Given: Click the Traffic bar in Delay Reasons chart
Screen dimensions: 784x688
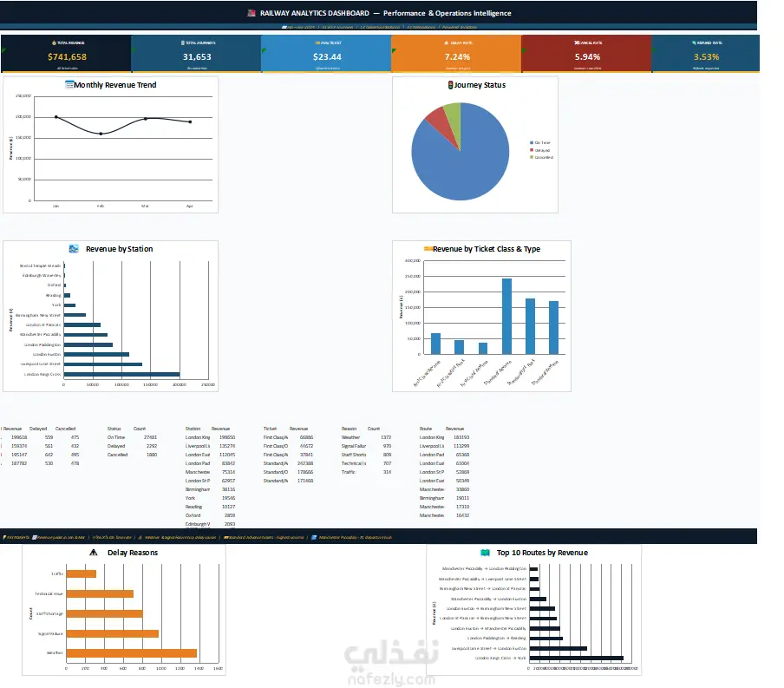Looking at the screenshot, I should coord(81,574).
